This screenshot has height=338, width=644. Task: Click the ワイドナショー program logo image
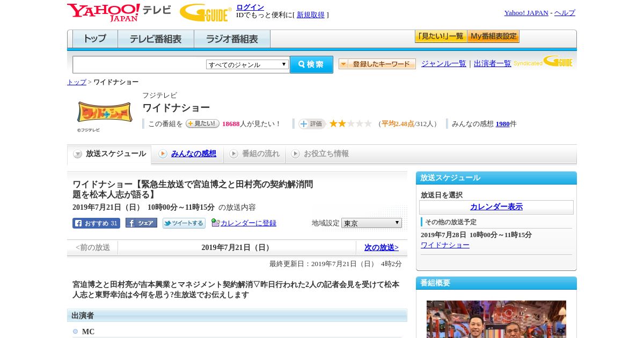pos(105,112)
